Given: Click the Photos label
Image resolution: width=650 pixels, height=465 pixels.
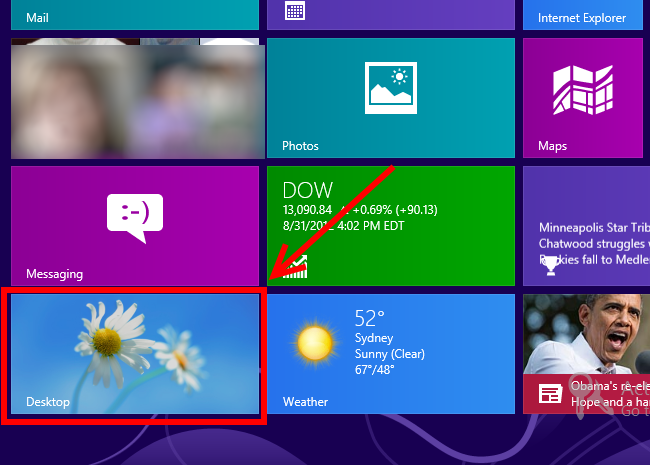Looking at the screenshot, I should coord(300,146).
